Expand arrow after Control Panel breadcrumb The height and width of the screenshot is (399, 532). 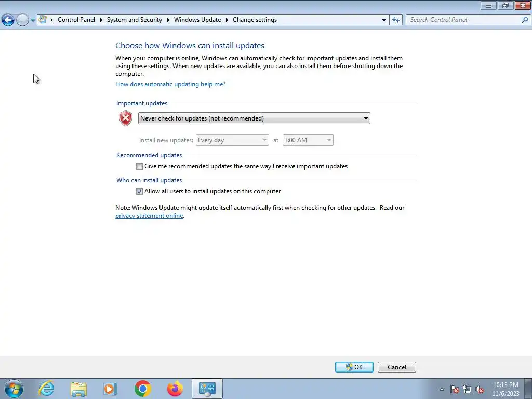click(101, 20)
